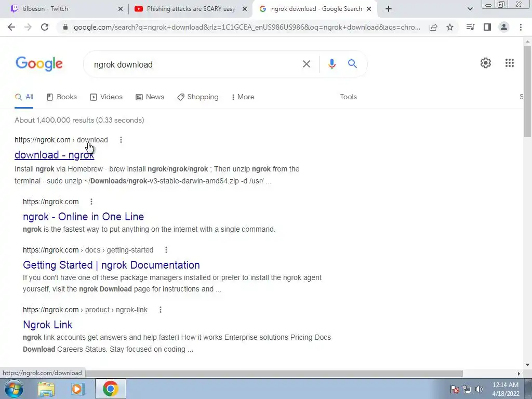Share this page from the address bar
532x399 pixels.
pos(433,27)
